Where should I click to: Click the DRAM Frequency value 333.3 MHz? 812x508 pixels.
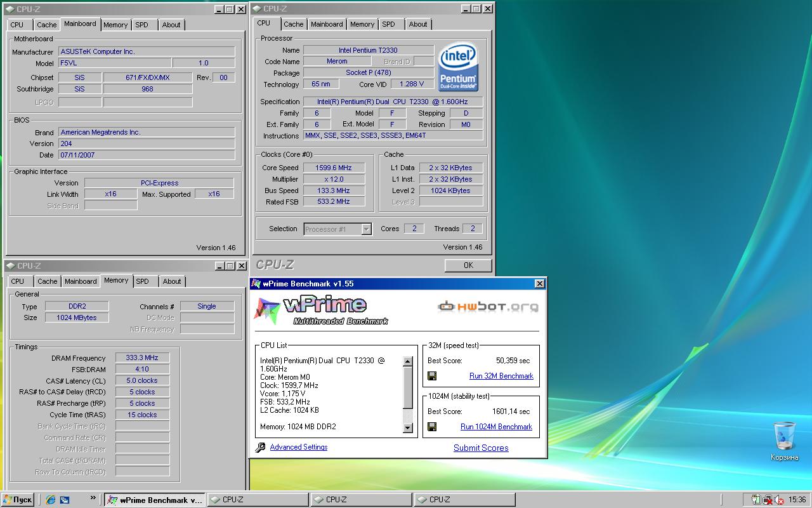[142, 358]
